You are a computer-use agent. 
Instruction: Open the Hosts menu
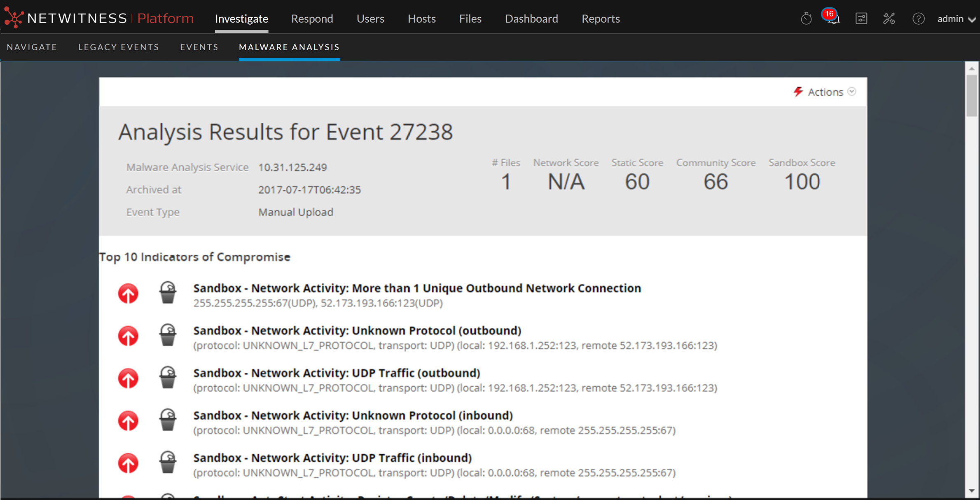point(421,19)
